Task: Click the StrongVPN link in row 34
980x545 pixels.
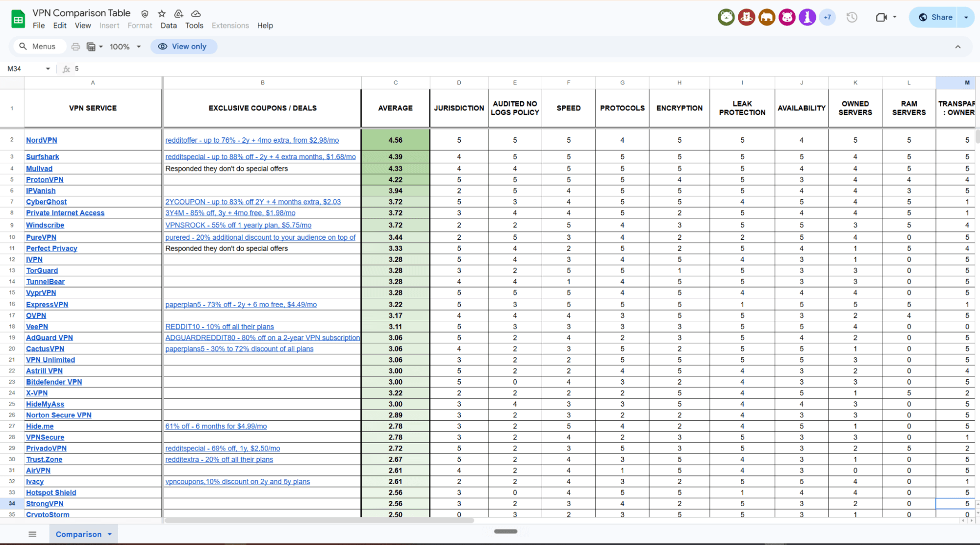Action: coord(45,504)
